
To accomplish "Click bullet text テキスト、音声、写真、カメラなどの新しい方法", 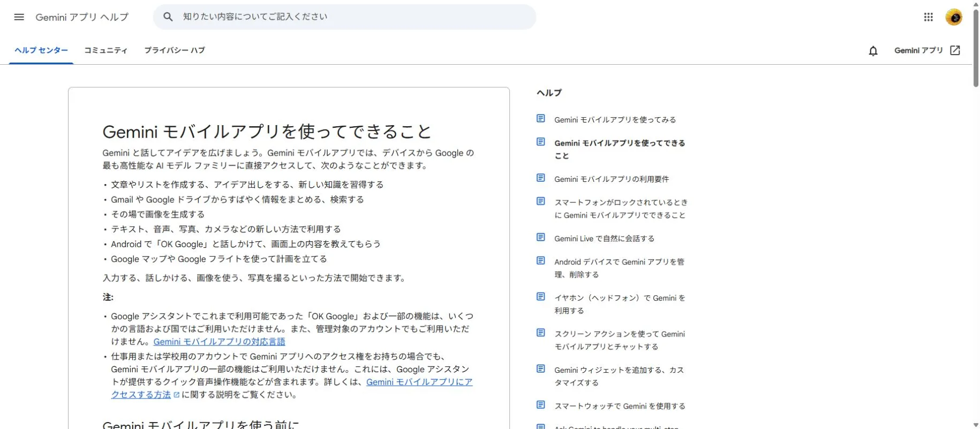I will (225, 229).
